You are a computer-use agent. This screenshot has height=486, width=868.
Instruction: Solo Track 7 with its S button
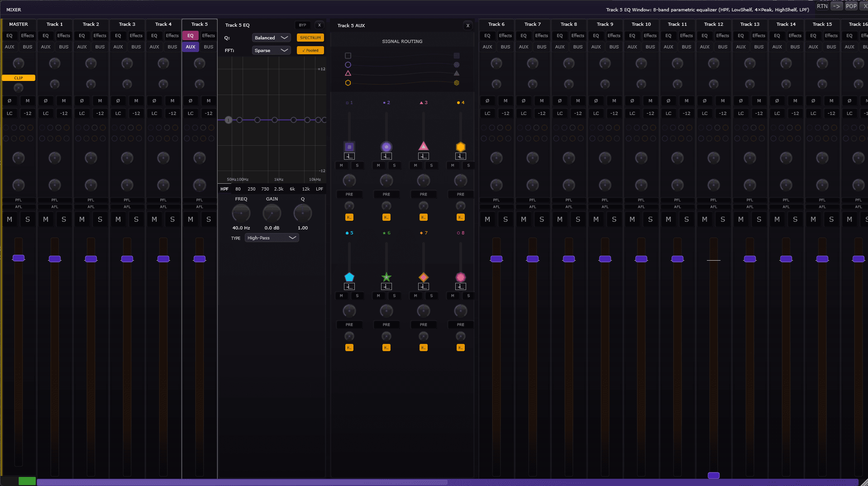542,219
